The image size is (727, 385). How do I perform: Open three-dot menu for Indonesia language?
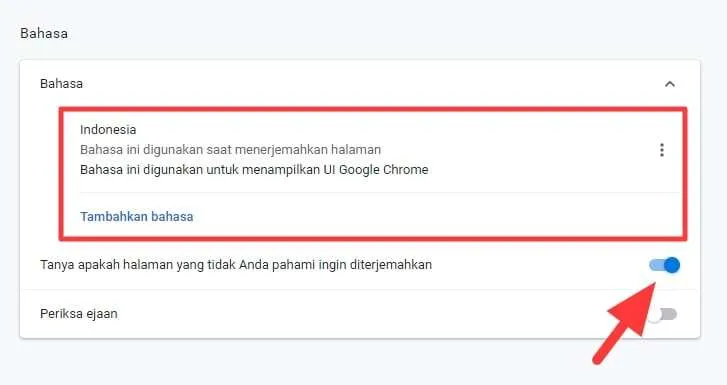coord(662,150)
